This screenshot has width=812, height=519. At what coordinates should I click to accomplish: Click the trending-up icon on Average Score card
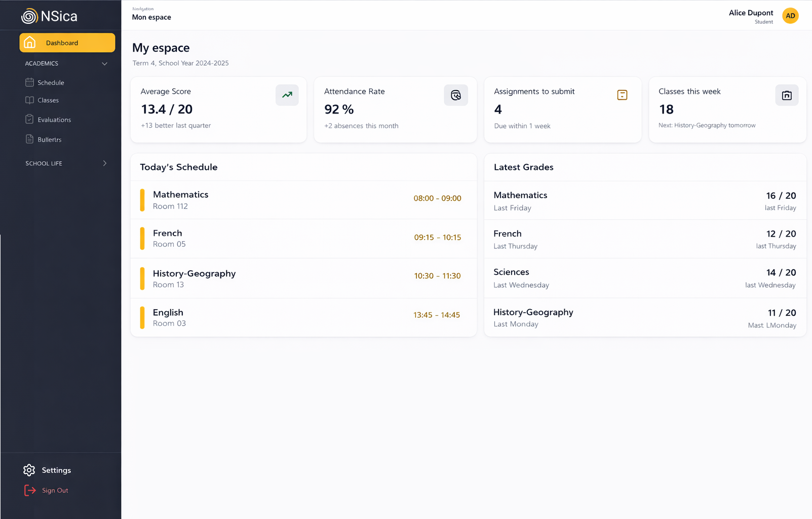tap(287, 95)
